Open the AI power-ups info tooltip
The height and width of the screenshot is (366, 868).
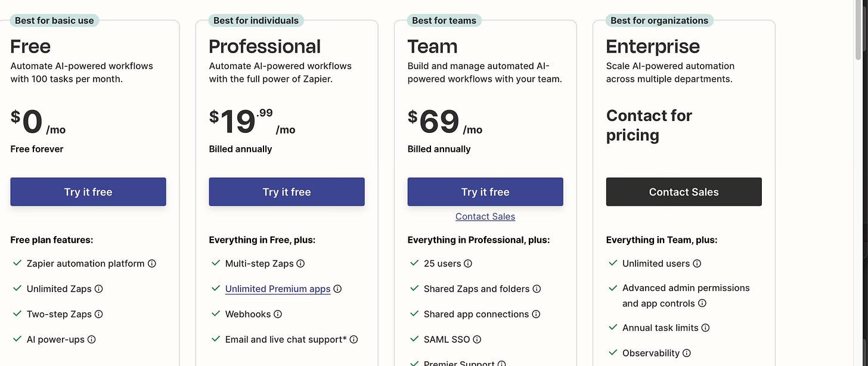point(91,339)
